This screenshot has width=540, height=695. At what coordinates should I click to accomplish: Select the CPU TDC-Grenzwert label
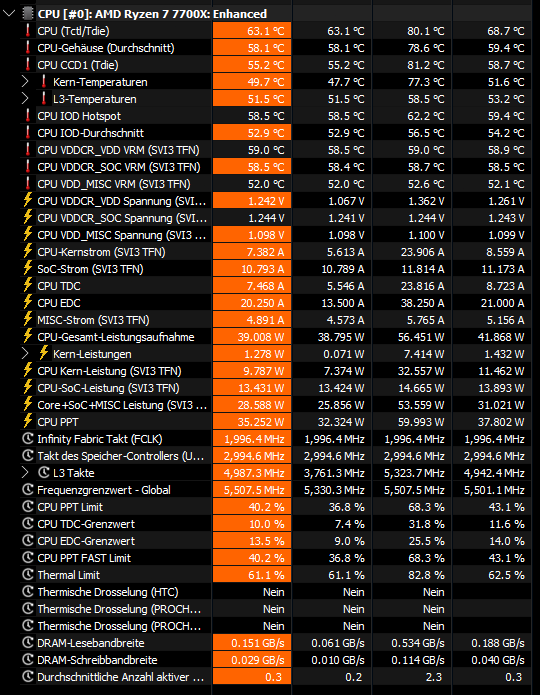(86, 524)
